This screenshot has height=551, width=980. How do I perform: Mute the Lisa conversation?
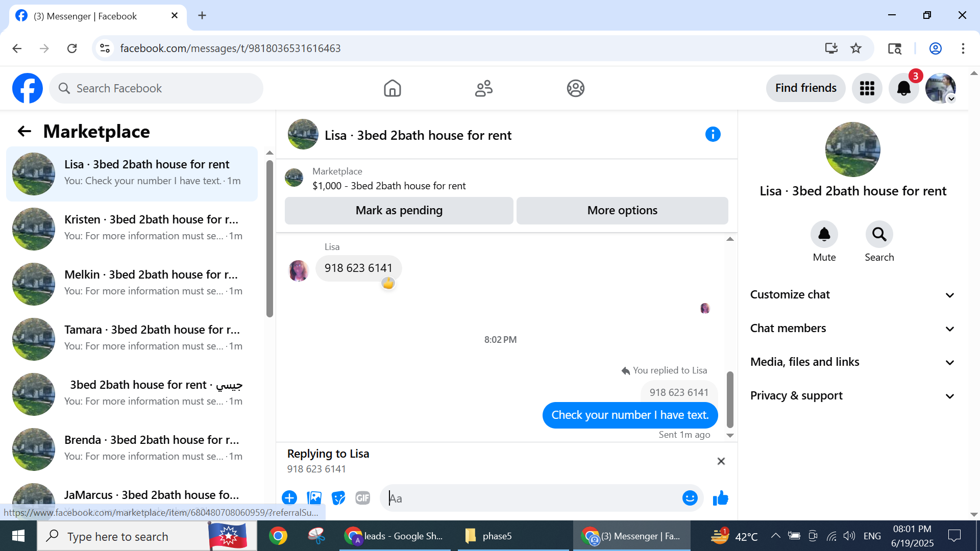pyautogui.click(x=824, y=234)
